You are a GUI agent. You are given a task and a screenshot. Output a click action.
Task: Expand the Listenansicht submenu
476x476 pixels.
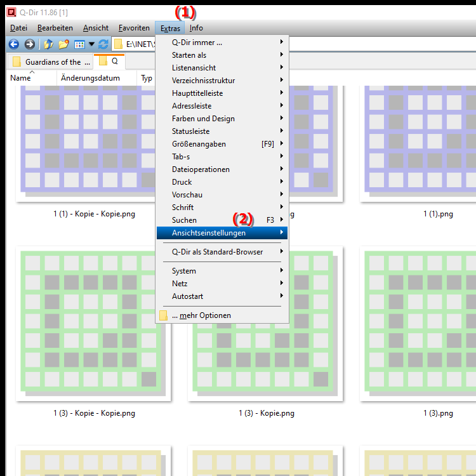[x=222, y=68]
